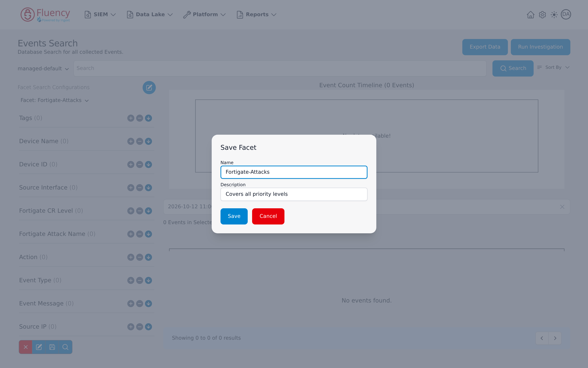The width and height of the screenshot is (588, 368).
Task: Expand Fortigate Attack Name facet arrow
Action: [x=148, y=234]
